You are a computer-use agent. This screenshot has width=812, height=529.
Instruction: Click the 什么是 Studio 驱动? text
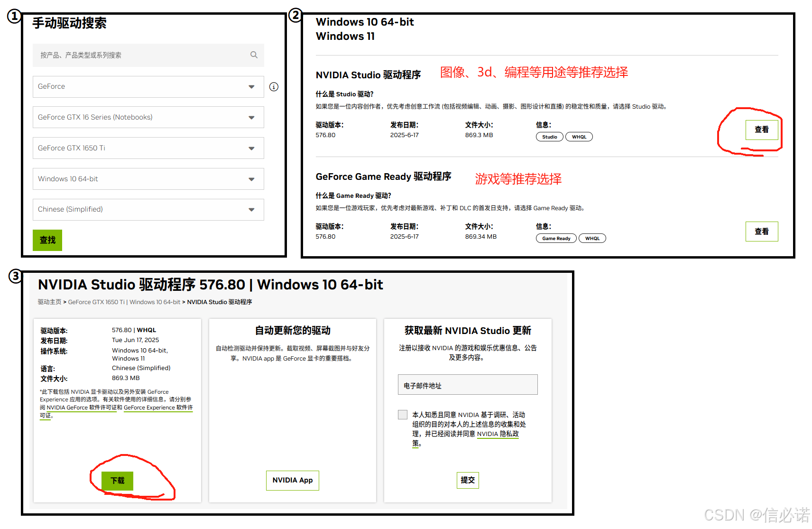(x=344, y=94)
